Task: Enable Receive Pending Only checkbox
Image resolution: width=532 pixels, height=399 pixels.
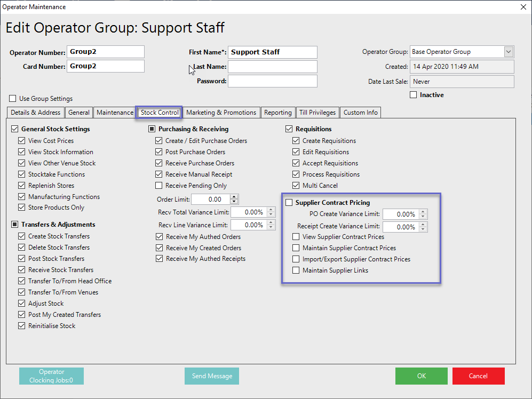Action: coord(159,186)
